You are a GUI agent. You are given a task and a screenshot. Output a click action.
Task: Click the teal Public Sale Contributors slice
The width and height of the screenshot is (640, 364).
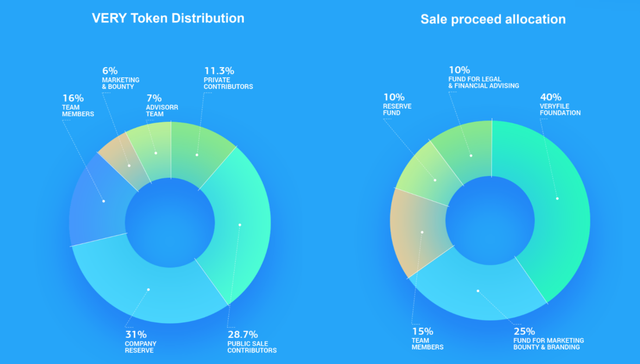[239, 229]
